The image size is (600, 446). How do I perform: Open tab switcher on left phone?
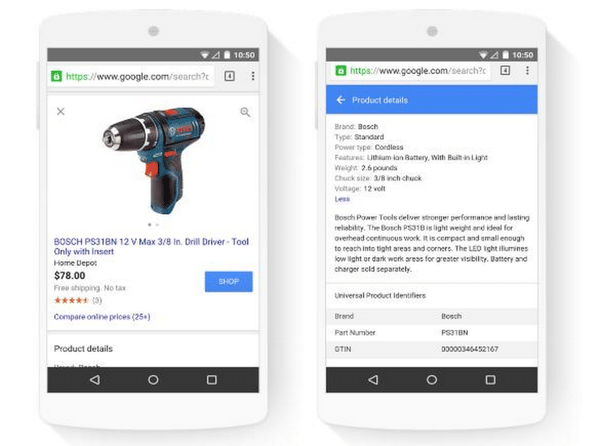(230, 76)
